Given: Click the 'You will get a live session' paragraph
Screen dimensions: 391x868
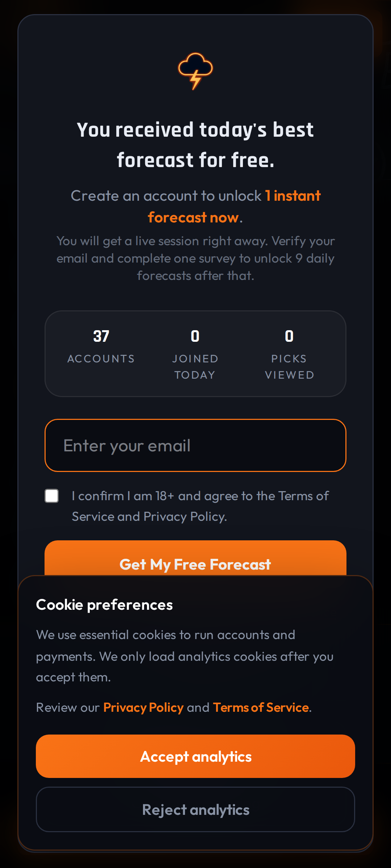Looking at the screenshot, I should pos(195,258).
